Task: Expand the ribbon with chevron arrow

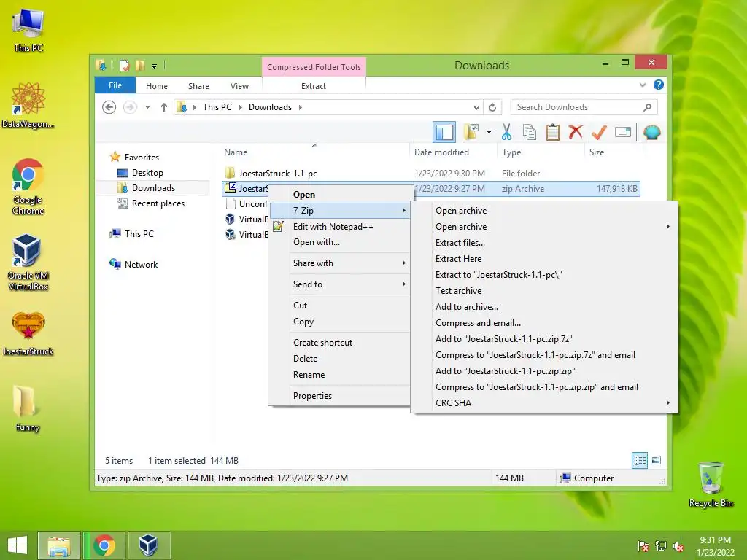Action: 642,85
